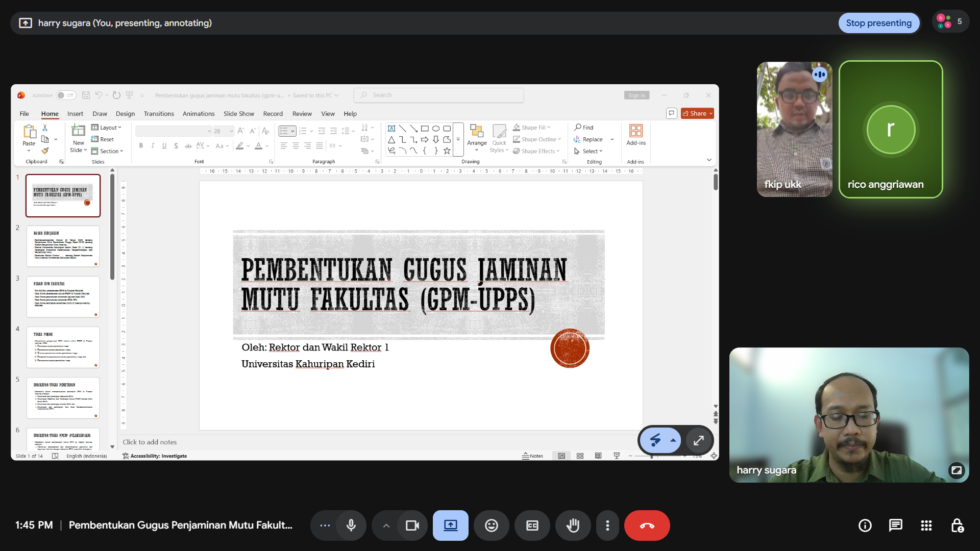This screenshot has height=551, width=980.
Task: Open activities grid icon
Action: [x=926, y=525]
